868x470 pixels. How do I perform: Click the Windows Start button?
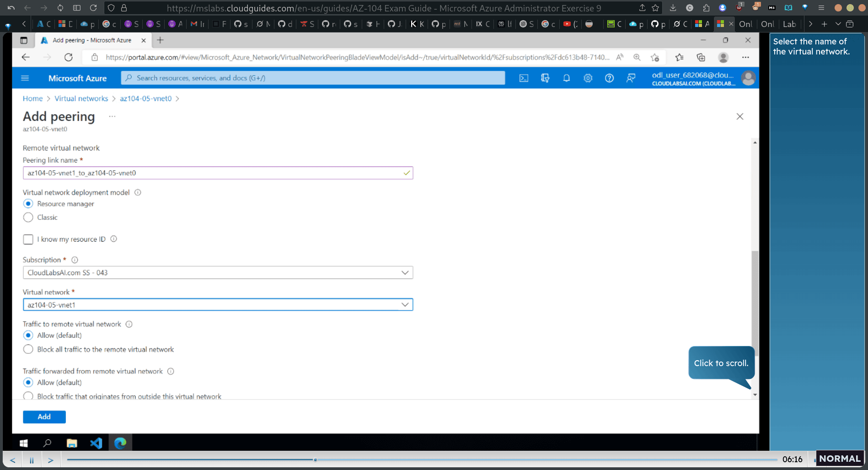(x=24, y=443)
